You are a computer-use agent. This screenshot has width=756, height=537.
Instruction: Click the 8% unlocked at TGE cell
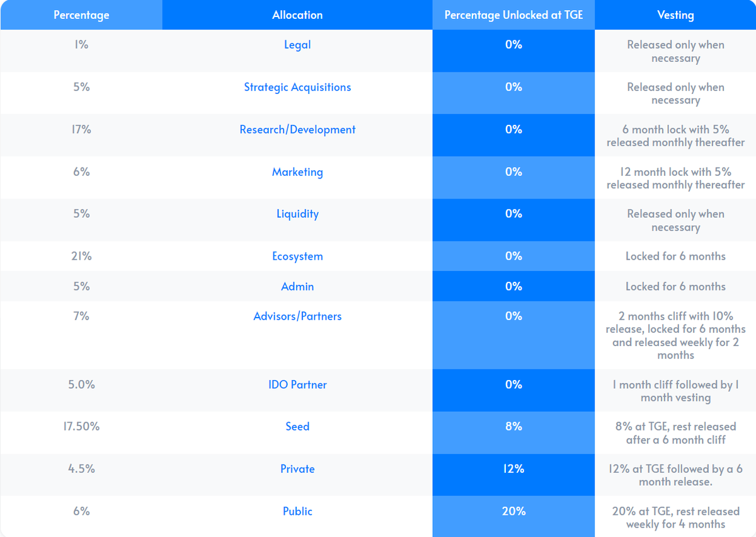coord(513,426)
